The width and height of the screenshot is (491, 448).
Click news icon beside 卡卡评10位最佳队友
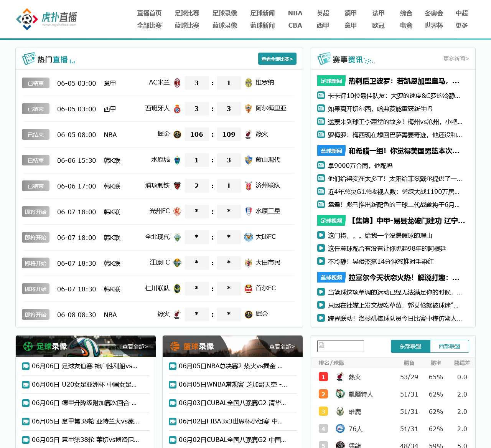tap(321, 95)
